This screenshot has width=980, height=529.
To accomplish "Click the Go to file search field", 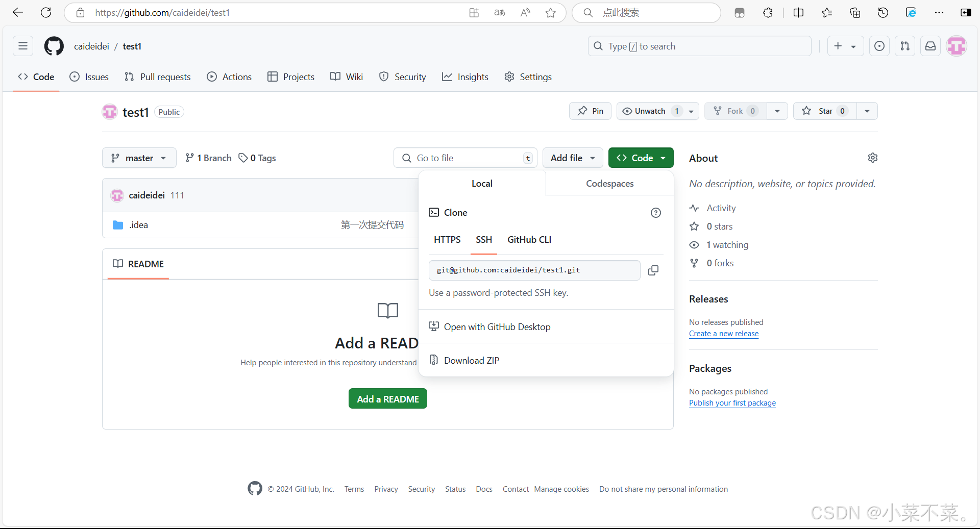I will 464,158.
